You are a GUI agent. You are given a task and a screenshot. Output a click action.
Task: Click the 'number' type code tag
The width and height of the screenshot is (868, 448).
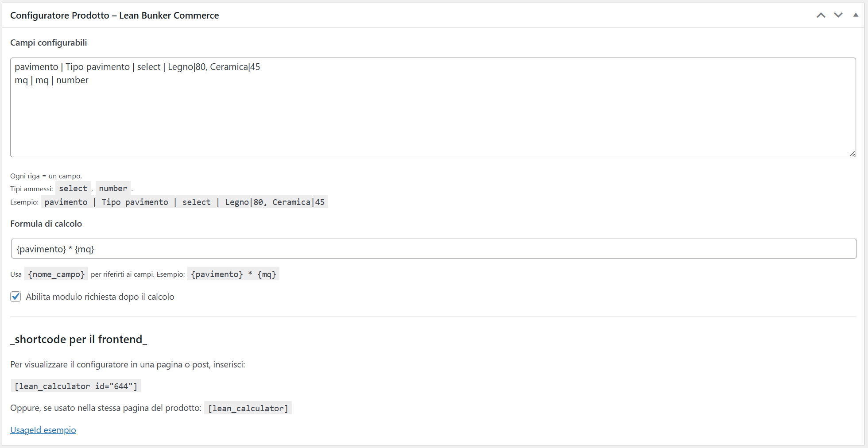click(x=113, y=189)
